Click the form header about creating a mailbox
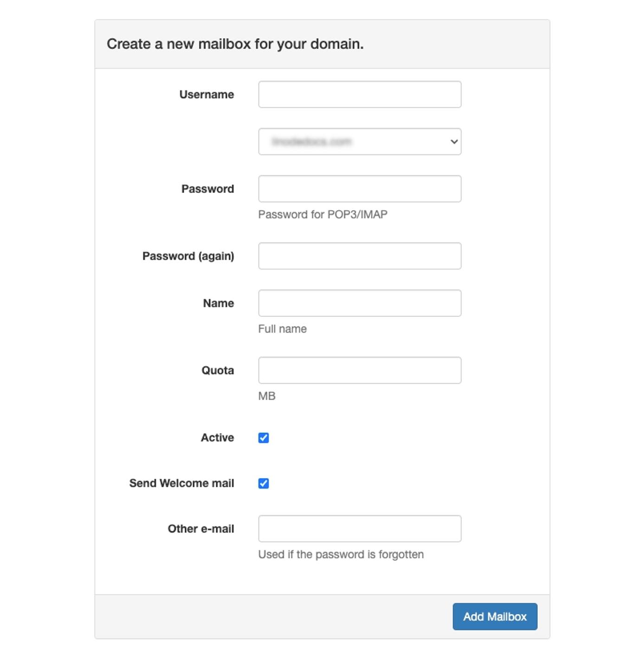The height and width of the screenshot is (655, 644). (236, 44)
